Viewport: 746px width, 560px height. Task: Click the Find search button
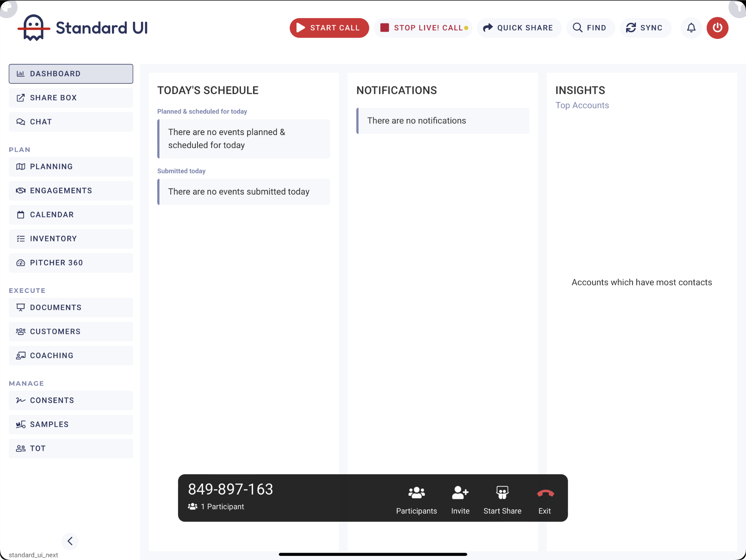point(590,28)
